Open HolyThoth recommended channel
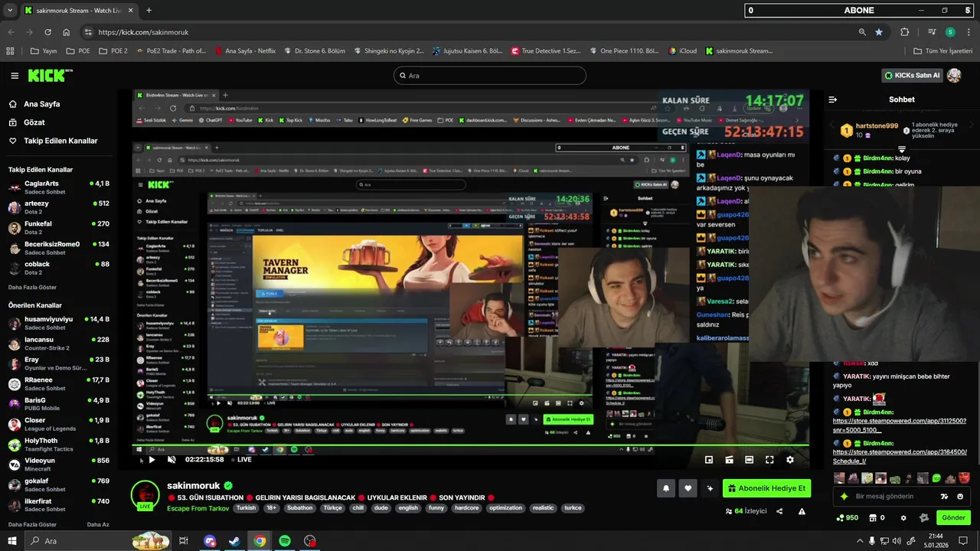The width and height of the screenshot is (980, 551). (x=60, y=445)
